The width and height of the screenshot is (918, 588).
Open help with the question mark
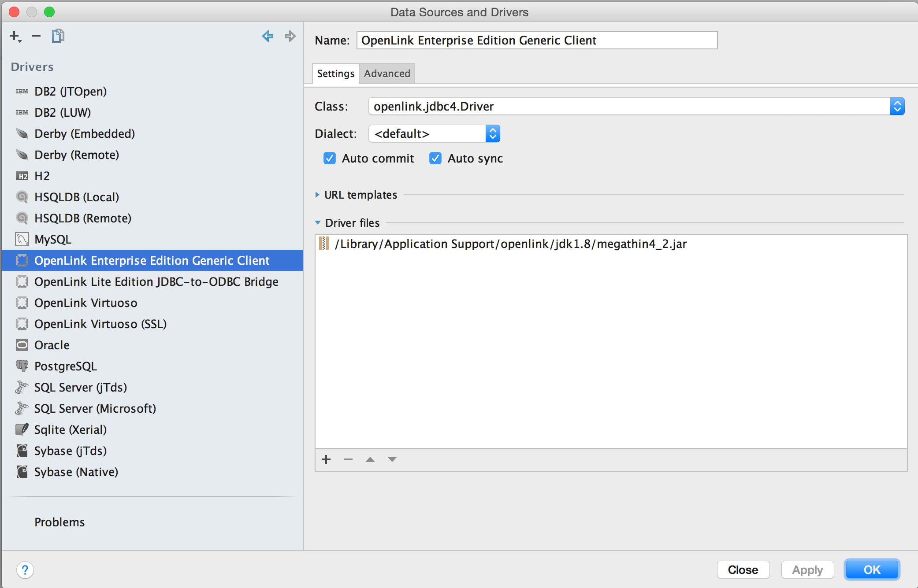(x=25, y=570)
